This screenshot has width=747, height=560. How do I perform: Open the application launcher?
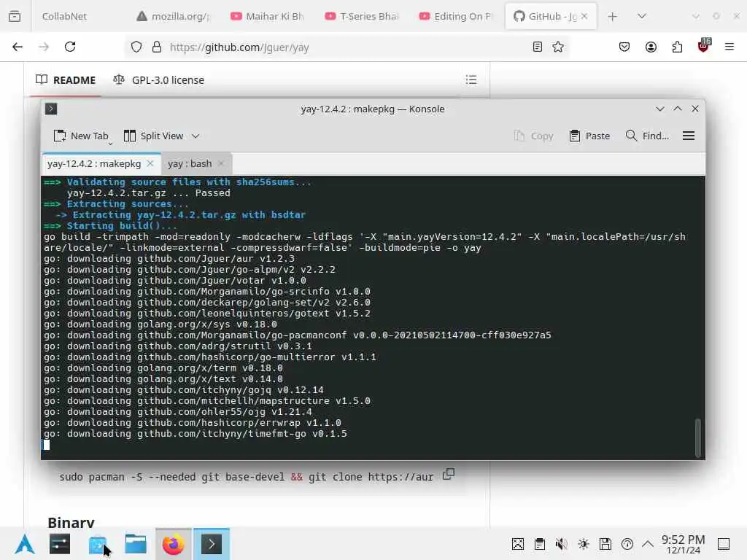pos(24,544)
